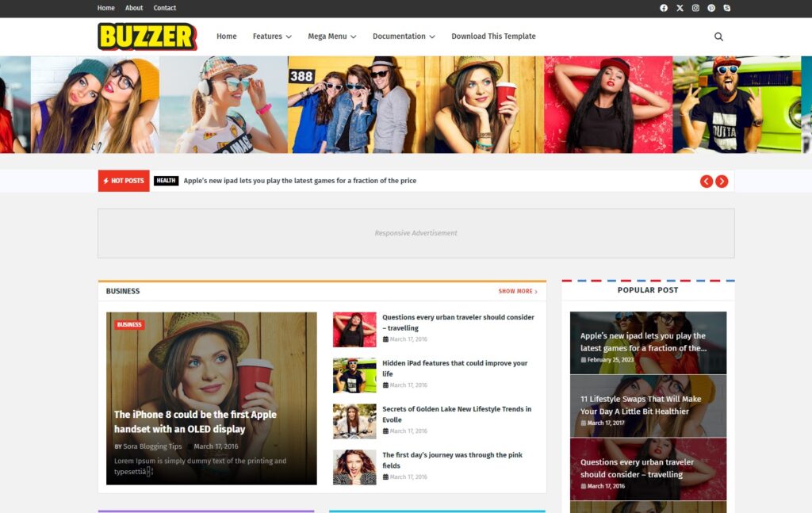812x513 pixels.
Task: Select Home in the main navigation
Action: coord(227,36)
